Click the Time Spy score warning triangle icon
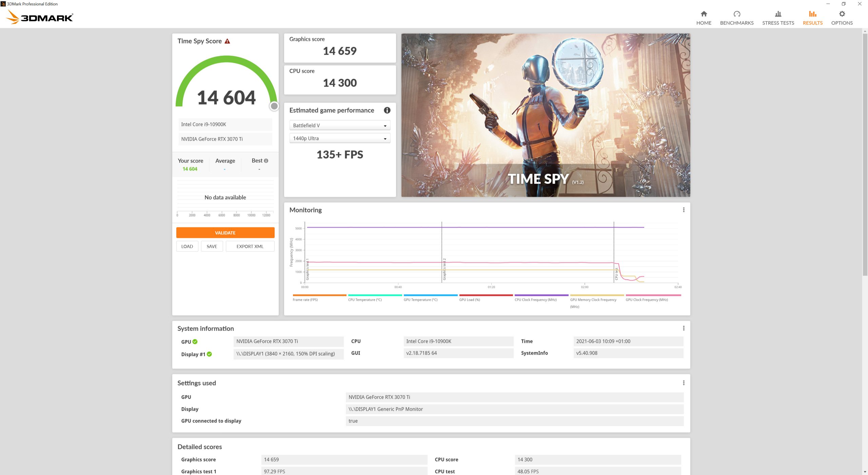 [227, 41]
